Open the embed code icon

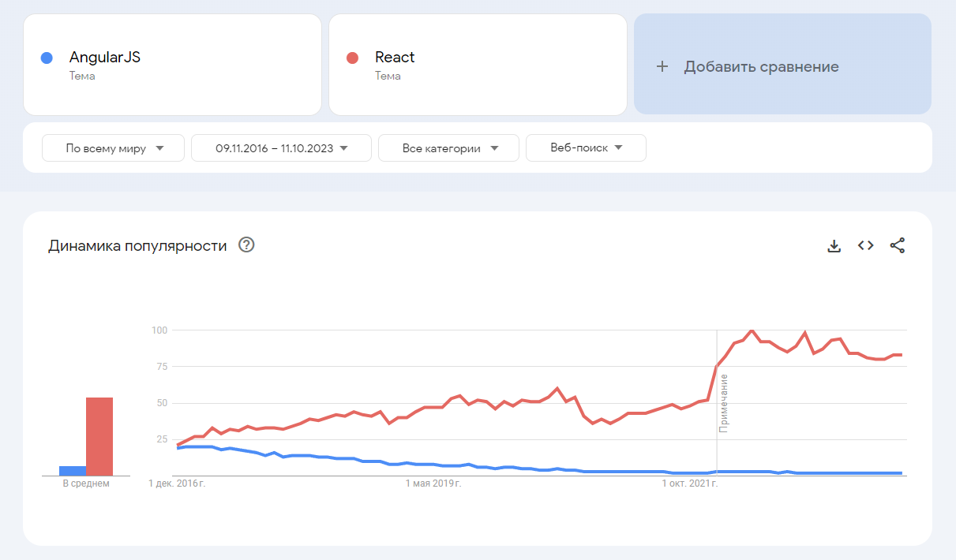(x=865, y=245)
